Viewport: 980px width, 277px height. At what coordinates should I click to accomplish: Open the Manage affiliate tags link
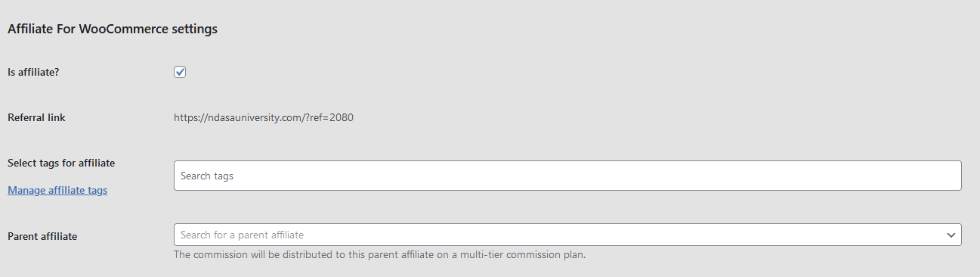[x=57, y=190]
